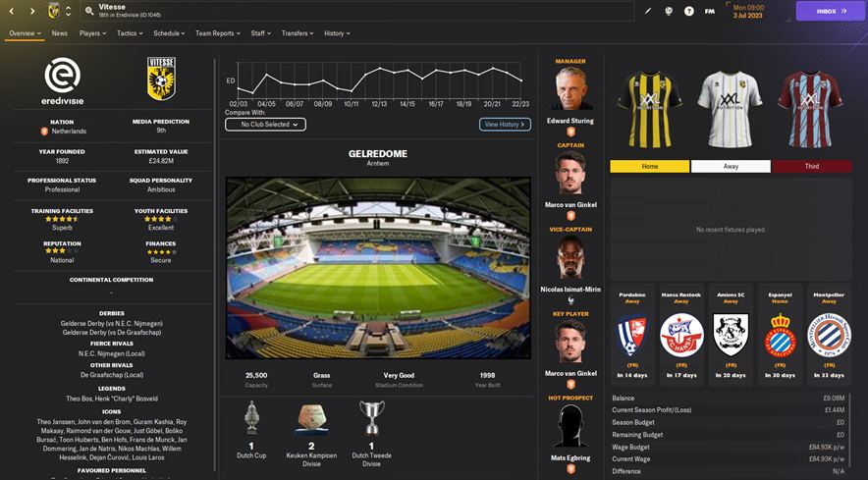
Task: Open the News tab
Action: coord(59,33)
